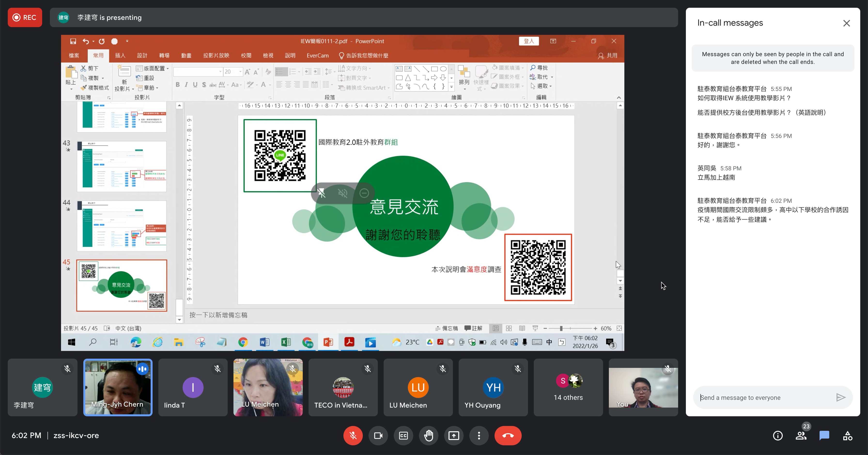Switch to the 插入 ribbon tab
Screen dimensions: 868x455
coord(120,56)
